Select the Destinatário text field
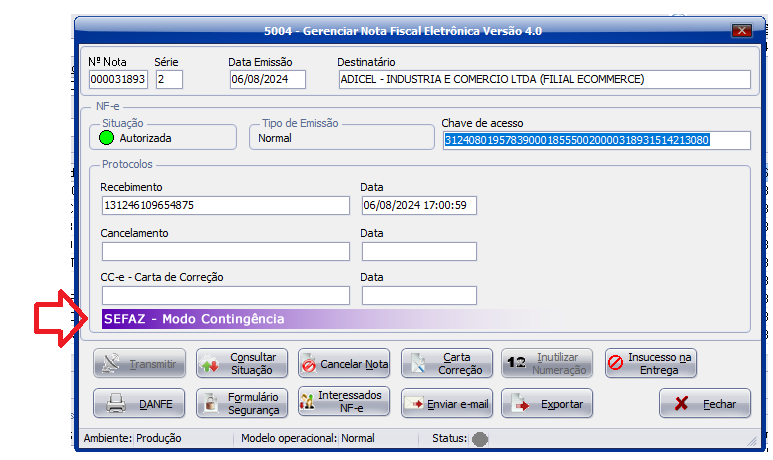 pos(543,80)
